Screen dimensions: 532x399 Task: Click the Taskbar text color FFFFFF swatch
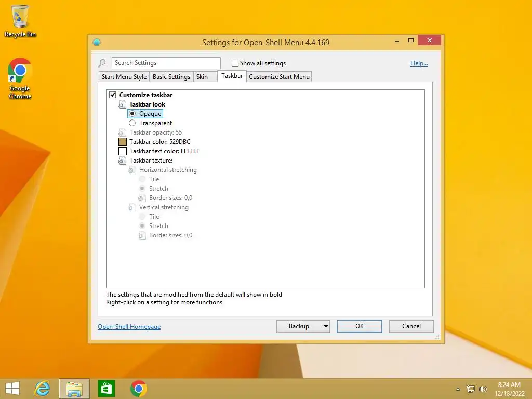coord(123,151)
